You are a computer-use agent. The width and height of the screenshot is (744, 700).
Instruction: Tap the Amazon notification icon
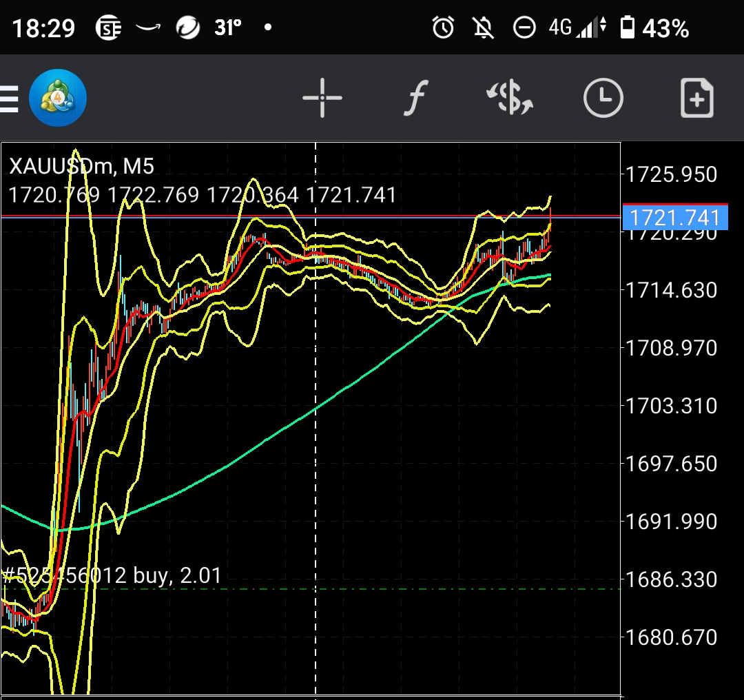click(148, 28)
